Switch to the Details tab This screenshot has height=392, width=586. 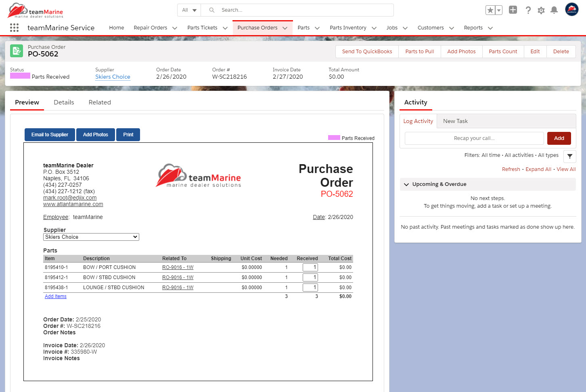coord(64,102)
